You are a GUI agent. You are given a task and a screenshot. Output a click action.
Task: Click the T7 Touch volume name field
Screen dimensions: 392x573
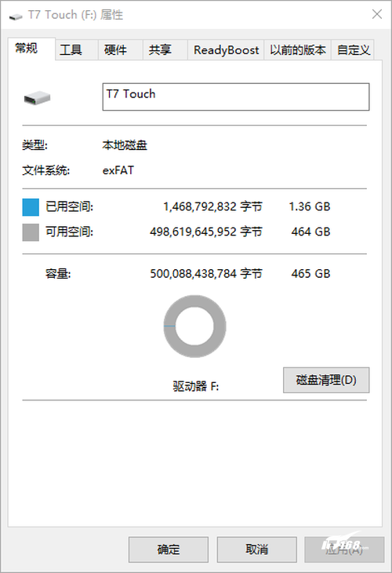coord(236,97)
